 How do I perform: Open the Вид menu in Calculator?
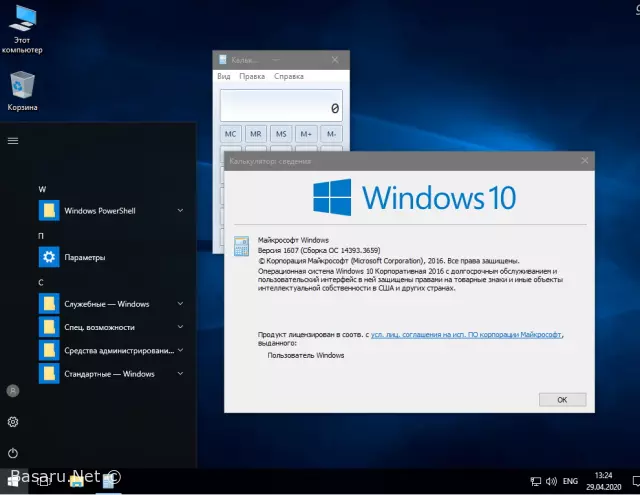(224, 76)
